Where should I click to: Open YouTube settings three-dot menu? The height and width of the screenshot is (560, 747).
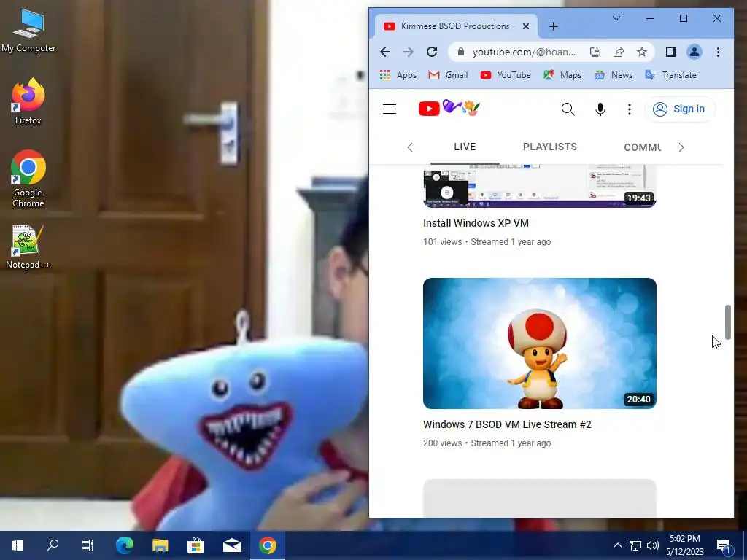pos(630,109)
